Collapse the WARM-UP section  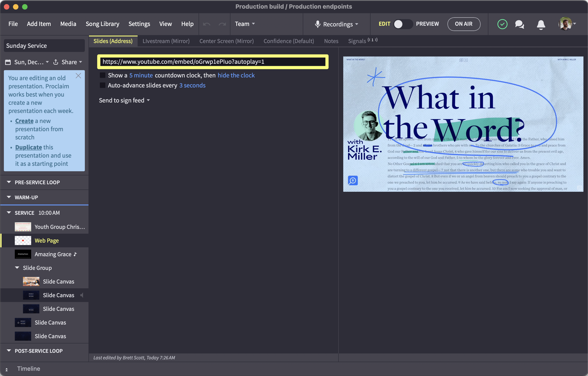[9, 197]
